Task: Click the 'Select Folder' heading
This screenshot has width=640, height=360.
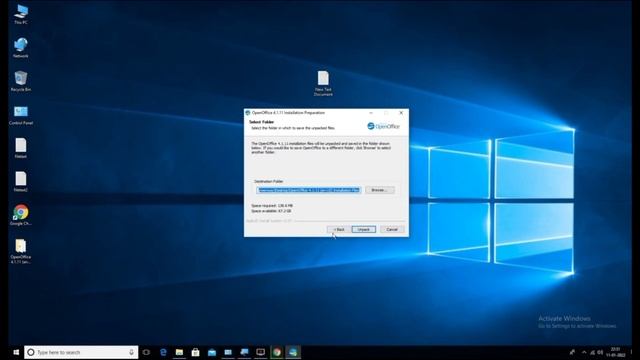Action: 262,122
